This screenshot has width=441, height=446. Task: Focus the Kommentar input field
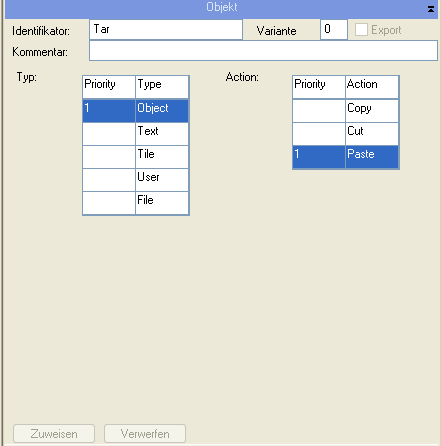(x=263, y=51)
